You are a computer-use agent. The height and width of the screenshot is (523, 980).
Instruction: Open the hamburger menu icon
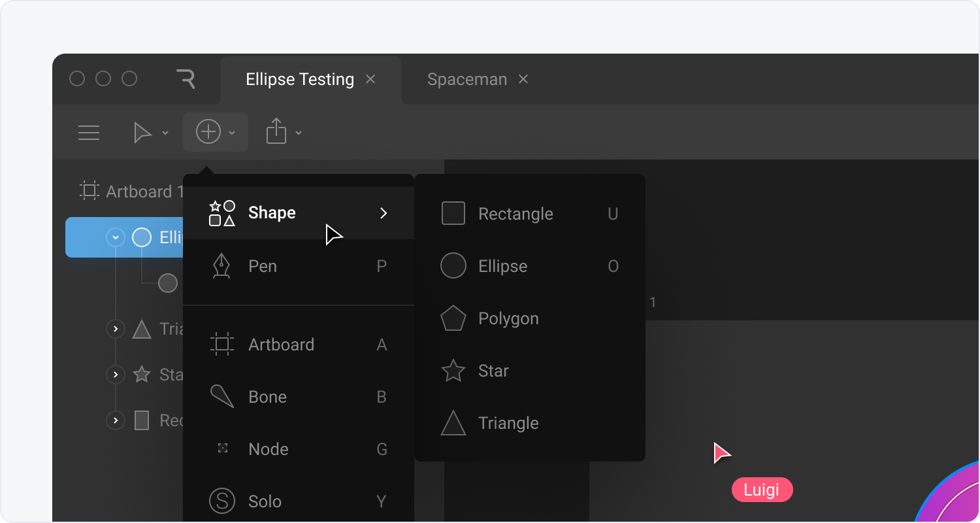89,133
